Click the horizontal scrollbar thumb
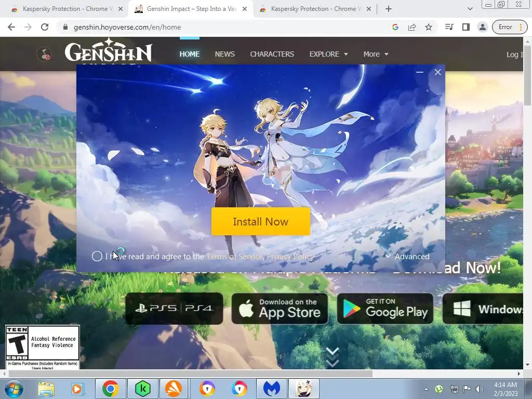 190,374
